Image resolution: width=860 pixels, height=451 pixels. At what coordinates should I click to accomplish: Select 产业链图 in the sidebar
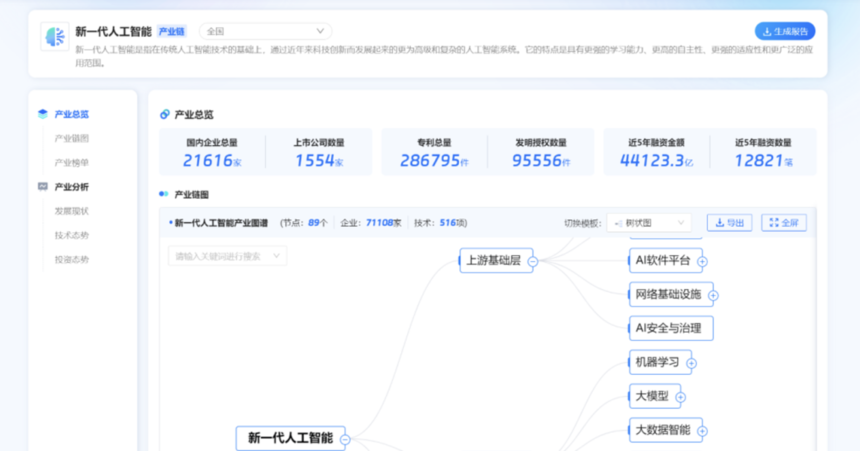pyautogui.click(x=71, y=138)
